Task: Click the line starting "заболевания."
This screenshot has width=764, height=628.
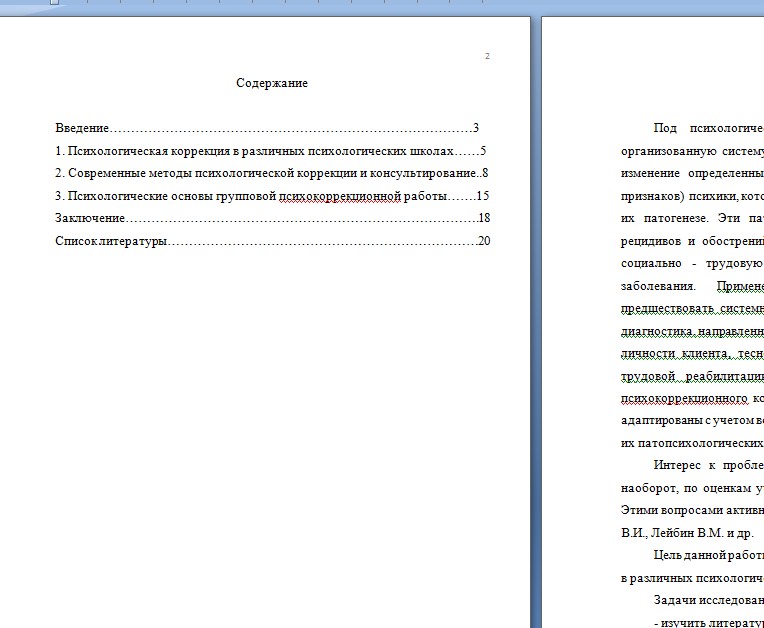Action: [x=692, y=286]
